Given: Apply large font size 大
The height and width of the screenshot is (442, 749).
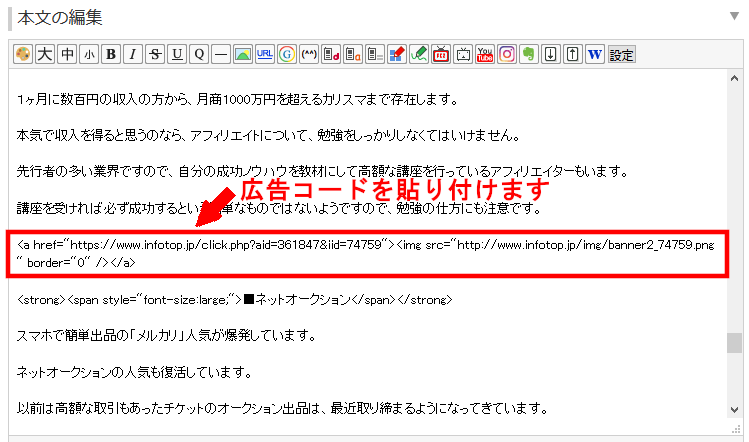Looking at the screenshot, I should point(44,54).
